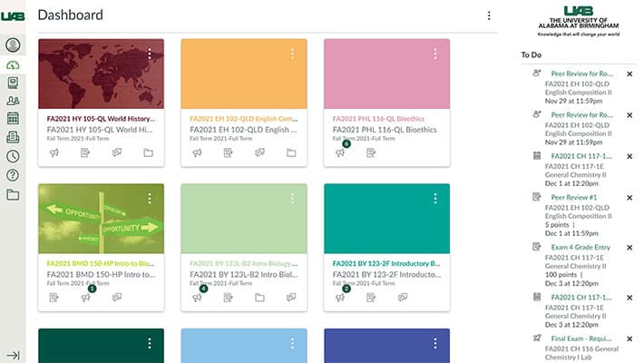Image resolution: width=644 pixels, height=363 pixels.
Task: Open BY 123-2F discussions icon
Action: [x=403, y=298]
